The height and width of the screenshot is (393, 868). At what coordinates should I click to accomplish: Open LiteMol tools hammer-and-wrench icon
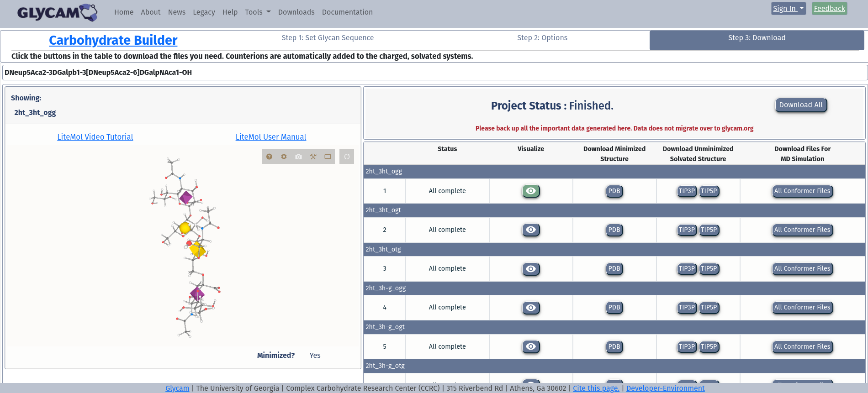click(313, 157)
